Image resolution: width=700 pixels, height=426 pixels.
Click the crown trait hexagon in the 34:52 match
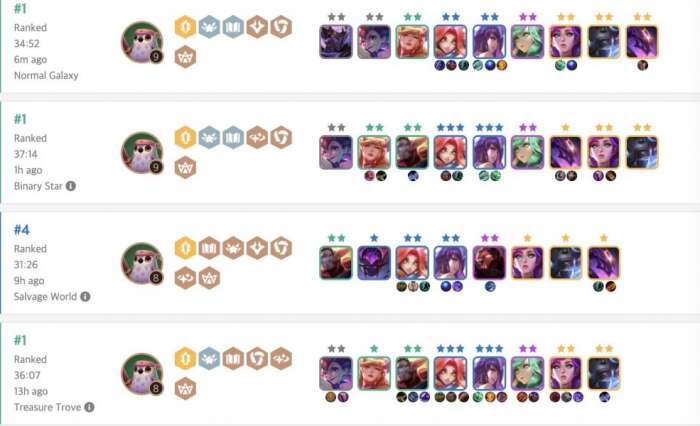click(185, 57)
